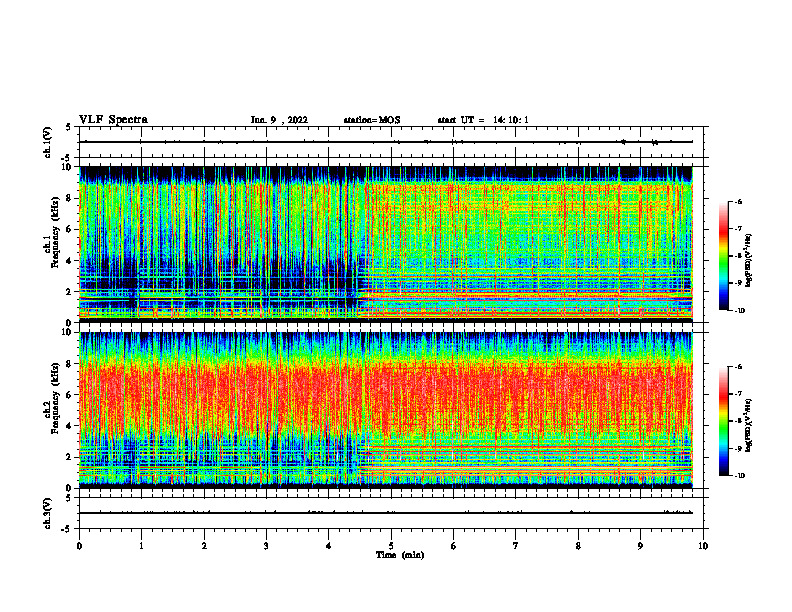The width and height of the screenshot is (792, 612).
Task: Click the "6" tick on the time axis
Action: pos(454,546)
